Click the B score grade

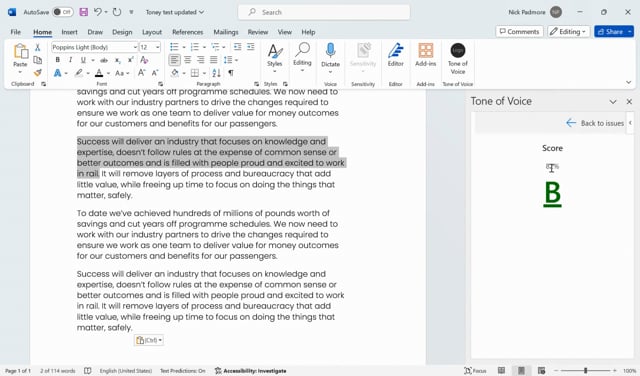(552, 194)
